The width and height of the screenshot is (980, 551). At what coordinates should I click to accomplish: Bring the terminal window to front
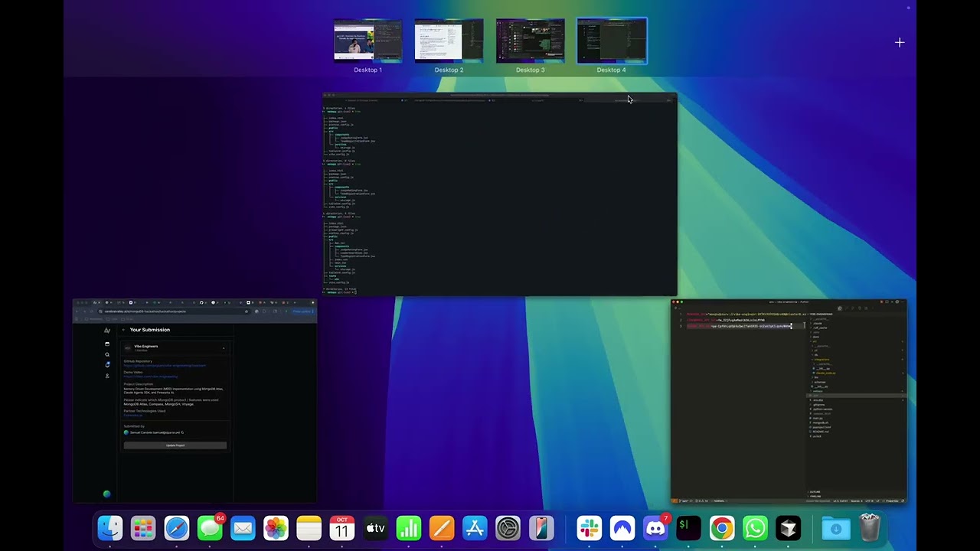(499, 194)
